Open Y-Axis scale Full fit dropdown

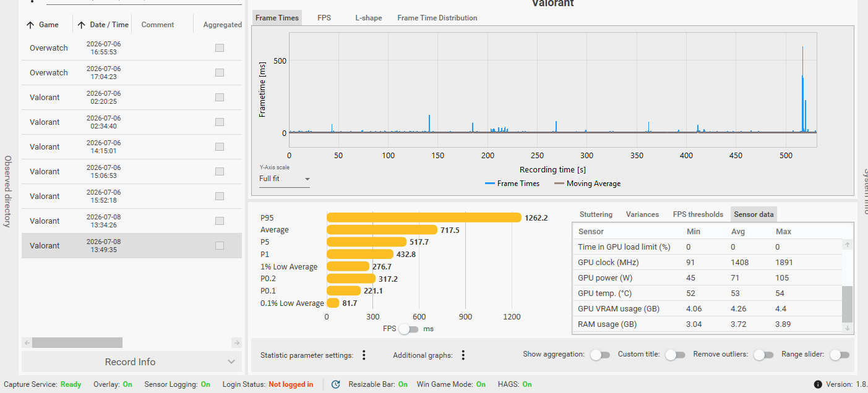285,179
